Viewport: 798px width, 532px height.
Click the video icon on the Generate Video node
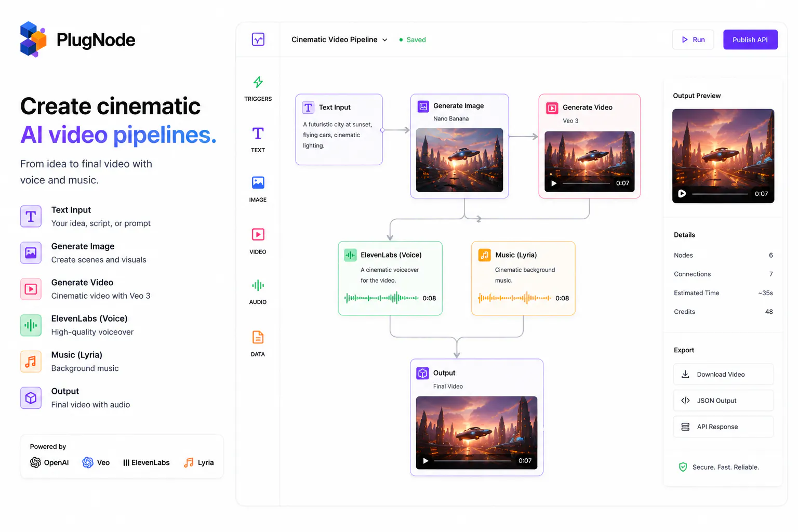(x=552, y=108)
